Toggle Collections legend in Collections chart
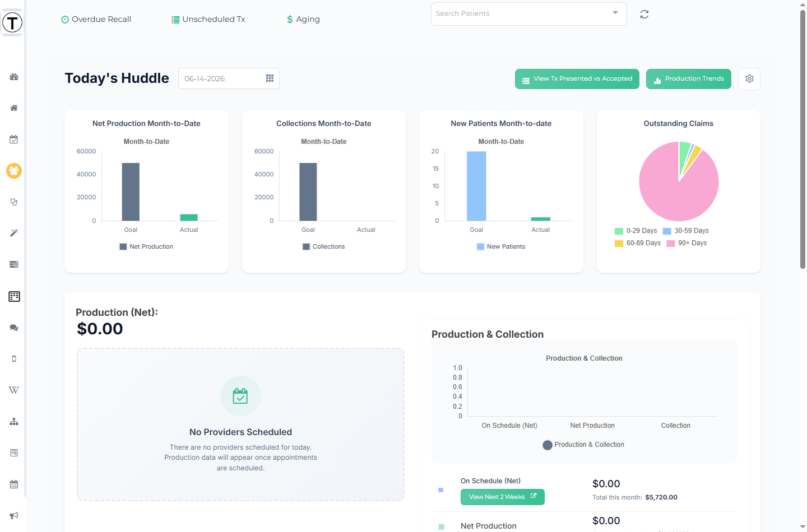The width and height of the screenshot is (807, 532). (x=324, y=247)
